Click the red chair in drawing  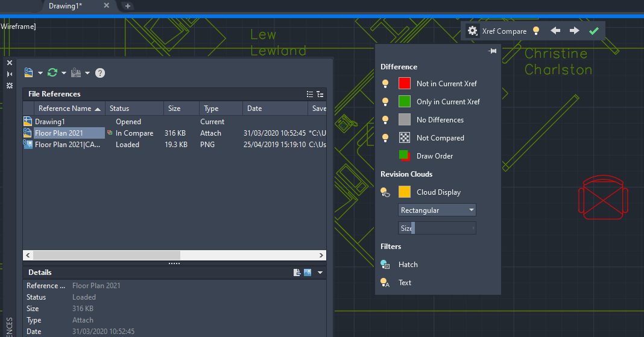pyautogui.click(x=603, y=198)
